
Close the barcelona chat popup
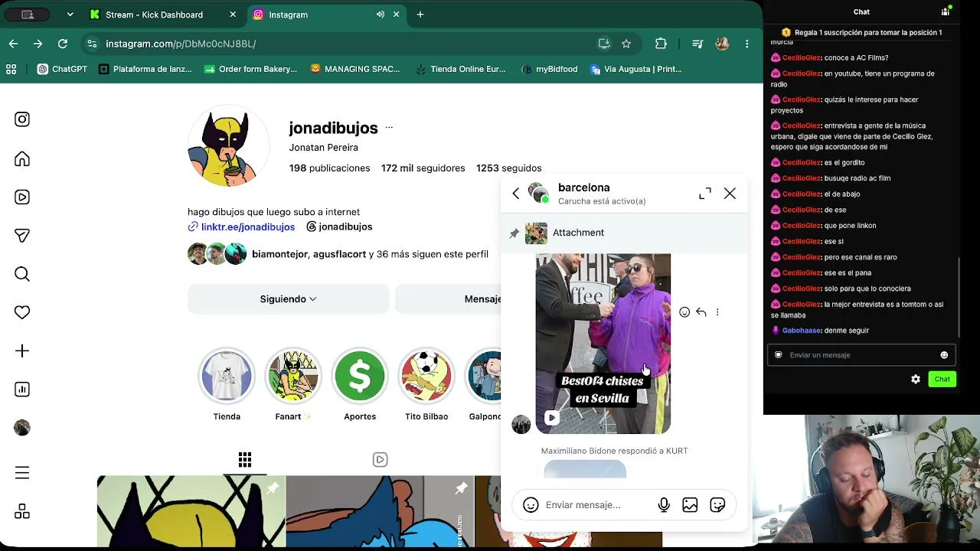(x=730, y=194)
